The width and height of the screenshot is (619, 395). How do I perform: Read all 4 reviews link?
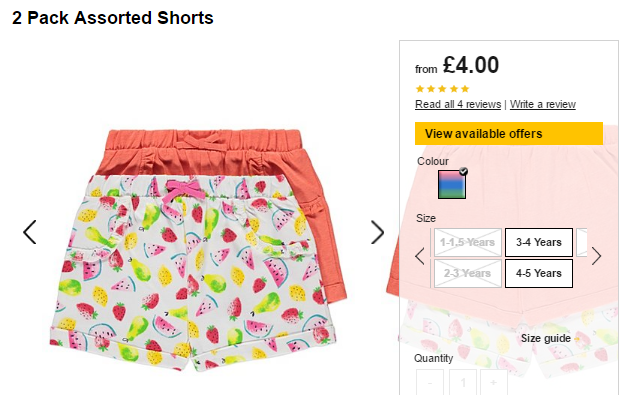(x=458, y=104)
